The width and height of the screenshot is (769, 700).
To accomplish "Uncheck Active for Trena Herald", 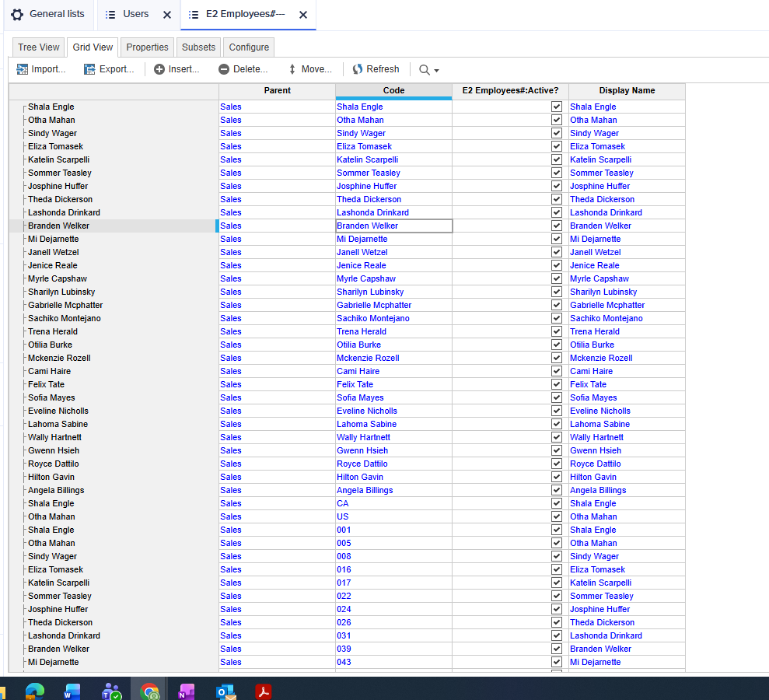I will (x=556, y=331).
